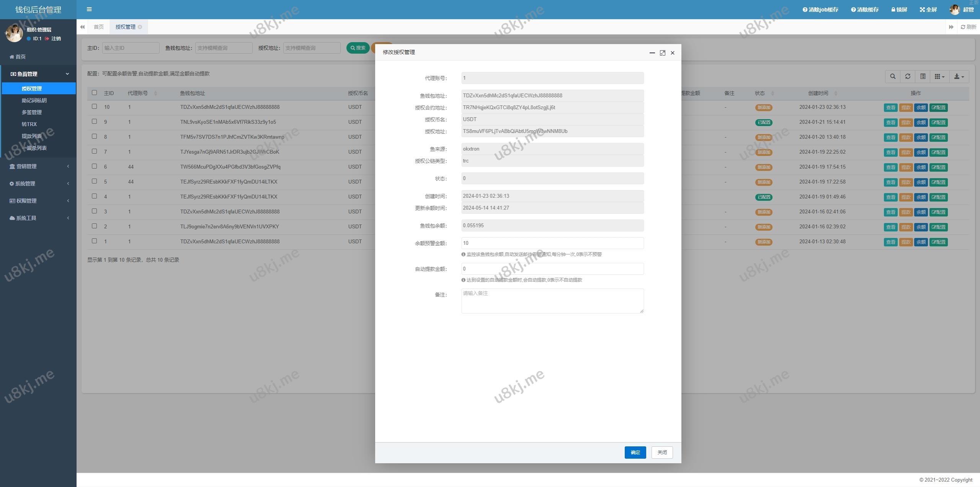Screen dimensions: 980x487
Task: Open the columns dropdown in table toolbar
Action: click(939, 76)
